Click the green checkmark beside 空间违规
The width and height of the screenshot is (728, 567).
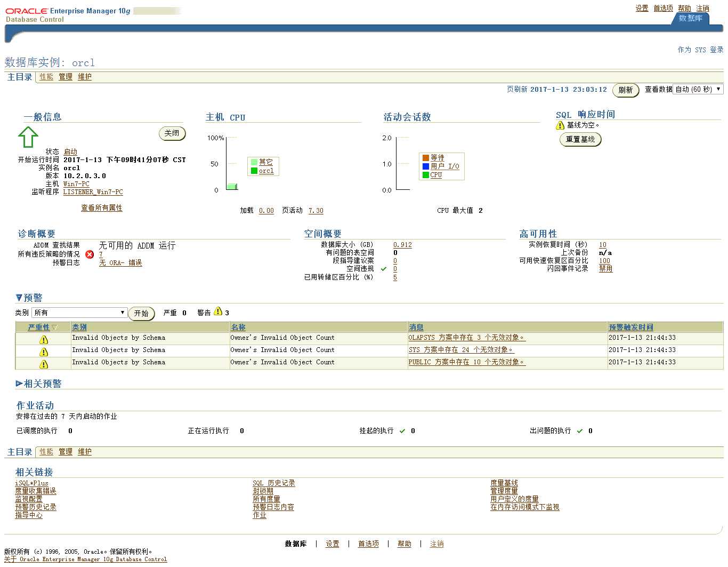coord(384,269)
